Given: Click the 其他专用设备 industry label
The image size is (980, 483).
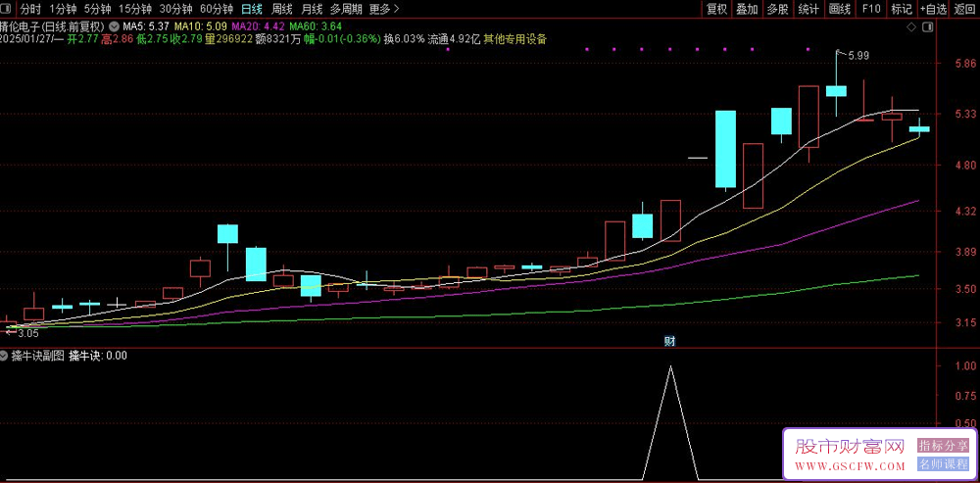Looking at the screenshot, I should point(515,39).
